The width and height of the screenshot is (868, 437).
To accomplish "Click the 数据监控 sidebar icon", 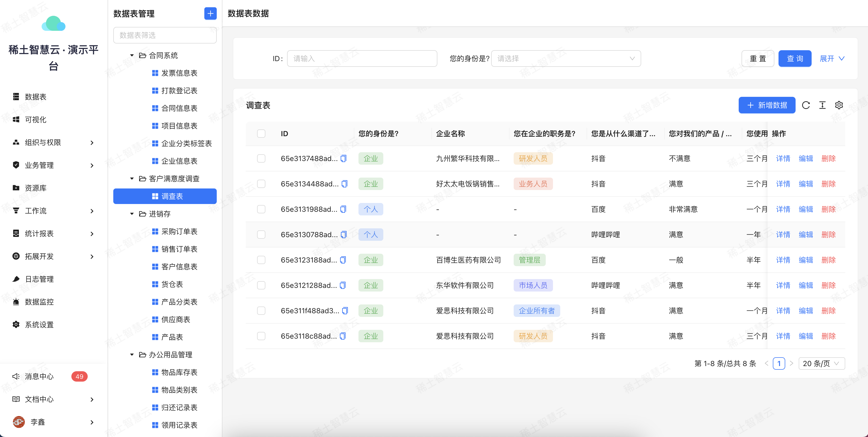I will coord(16,302).
